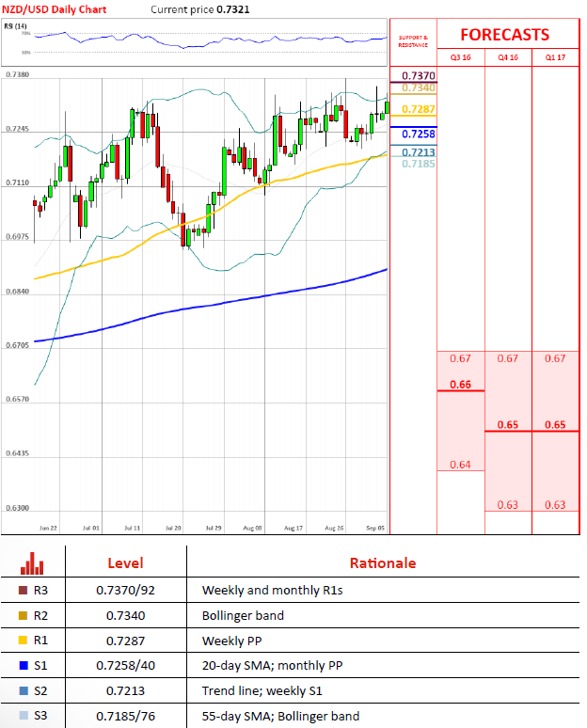Click the 0.6975 y-axis price label
The image size is (587, 728).
click(x=18, y=237)
